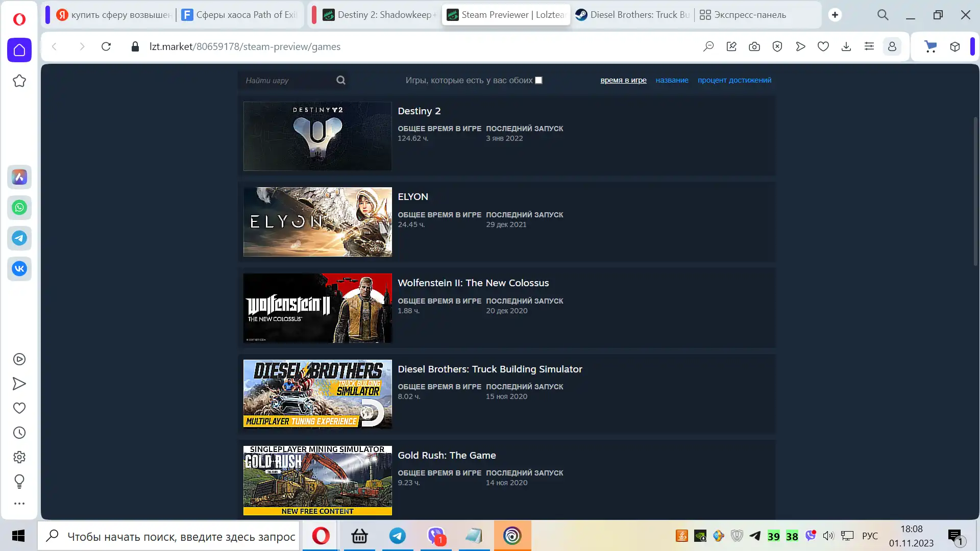Open the player icon in the sidebar

click(19, 359)
